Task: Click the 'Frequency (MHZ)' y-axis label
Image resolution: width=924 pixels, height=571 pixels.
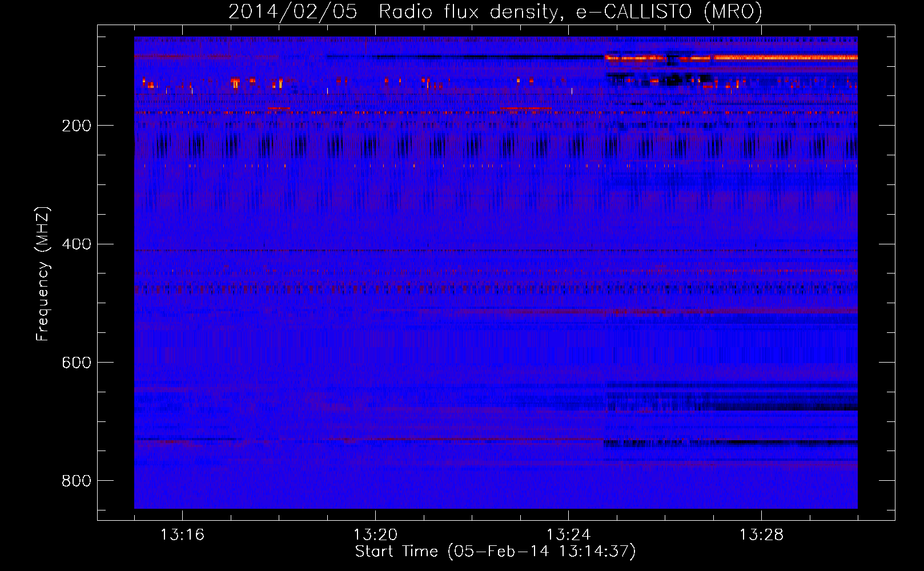Action: 43,274
